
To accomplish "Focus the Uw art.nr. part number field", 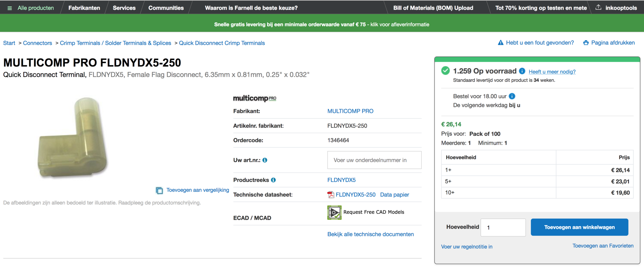I will pyautogui.click(x=374, y=160).
